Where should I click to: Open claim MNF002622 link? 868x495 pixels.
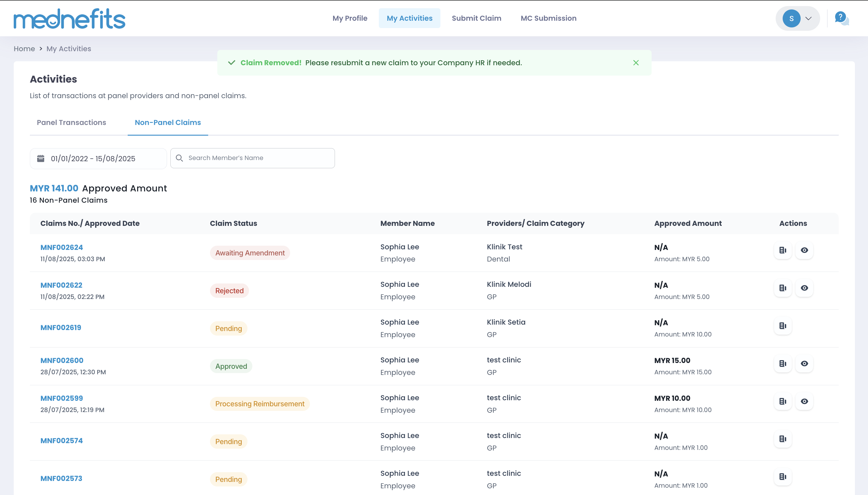[x=61, y=285]
